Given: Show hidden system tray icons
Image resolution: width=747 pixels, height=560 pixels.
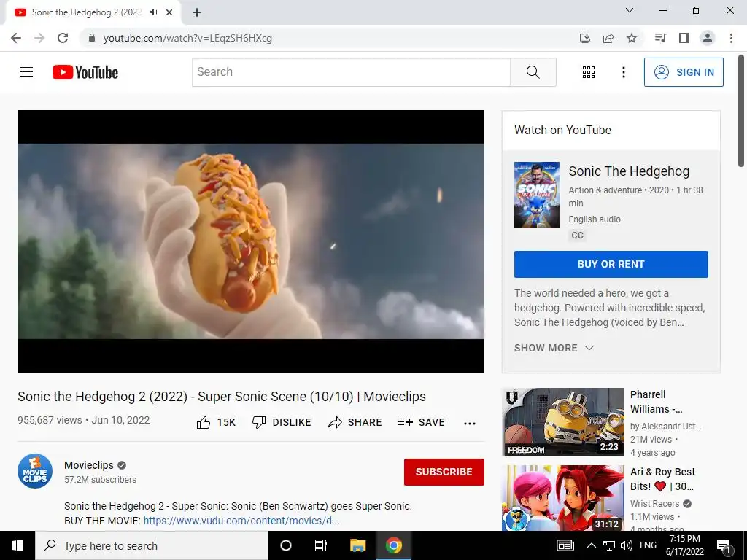Looking at the screenshot, I should pos(591,545).
